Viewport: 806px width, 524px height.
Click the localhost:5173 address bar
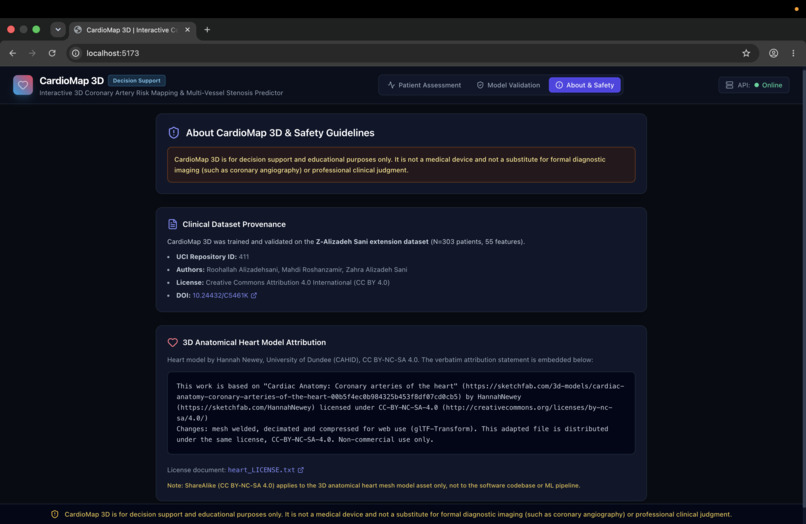[411, 53]
